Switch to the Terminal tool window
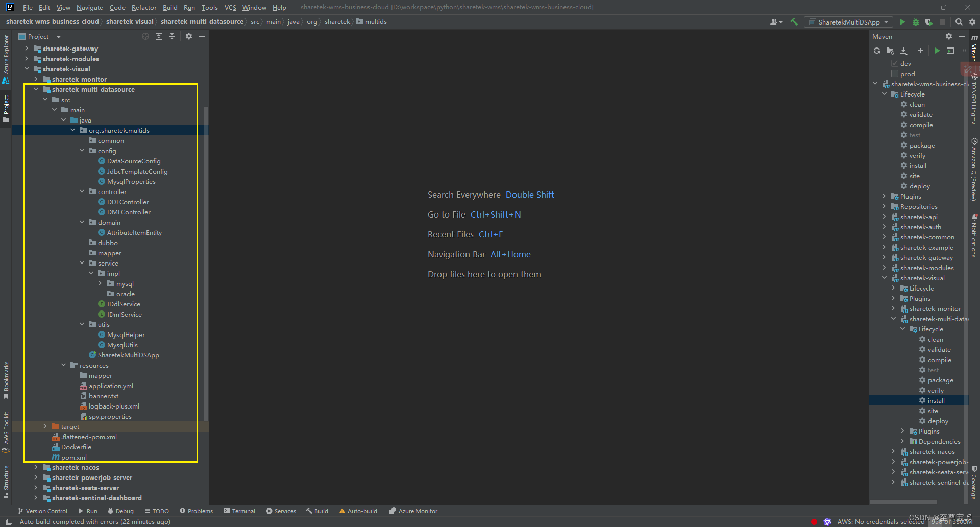The image size is (980, 527). [239, 511]
